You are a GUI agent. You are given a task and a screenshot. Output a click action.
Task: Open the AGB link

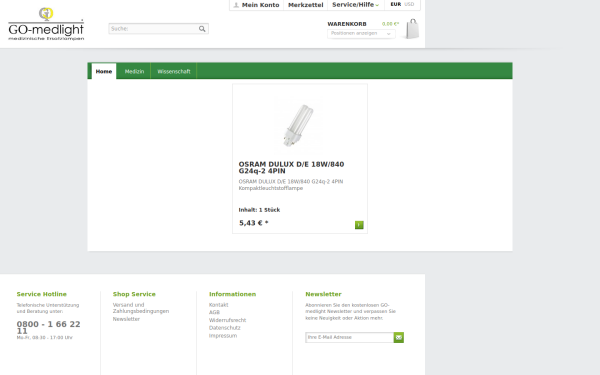pyautogui.click(x=214, y=313)
